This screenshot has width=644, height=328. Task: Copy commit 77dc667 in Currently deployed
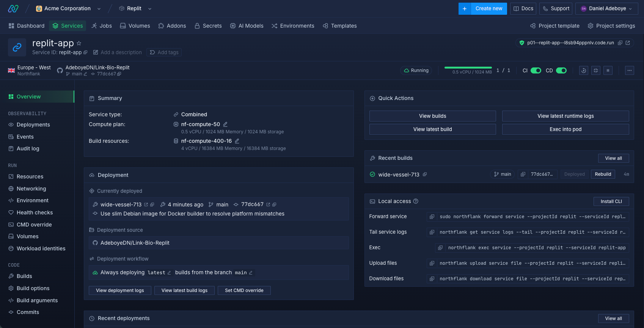(274, 205)
